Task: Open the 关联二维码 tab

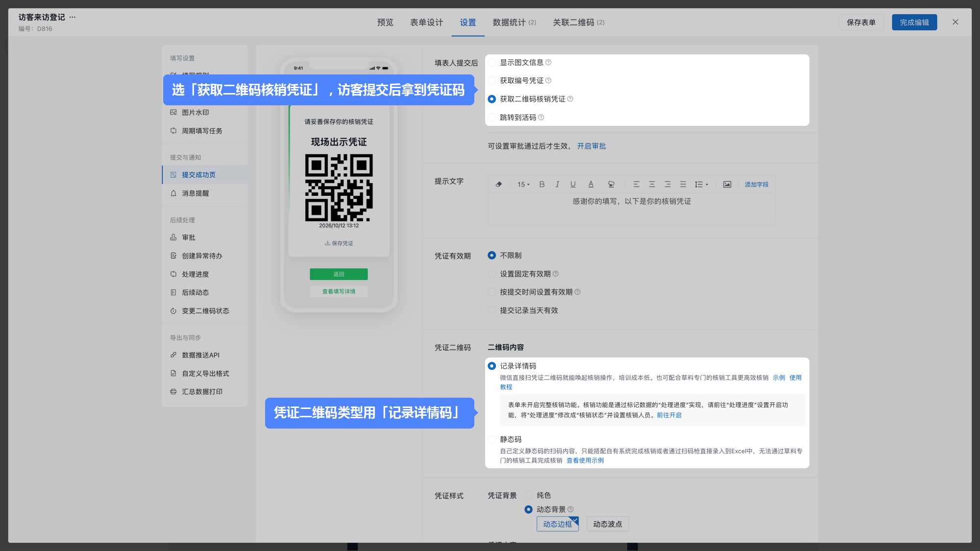Action: tap(579, 23)
